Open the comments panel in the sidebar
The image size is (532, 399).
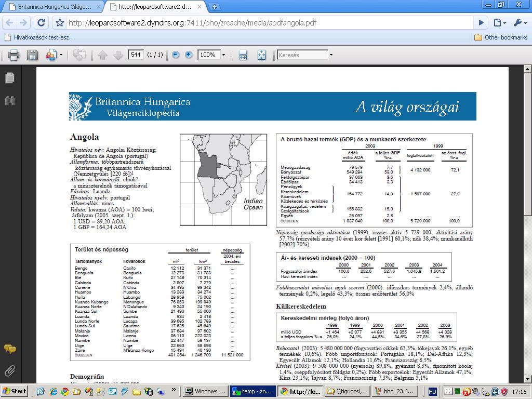pos(10,349)
